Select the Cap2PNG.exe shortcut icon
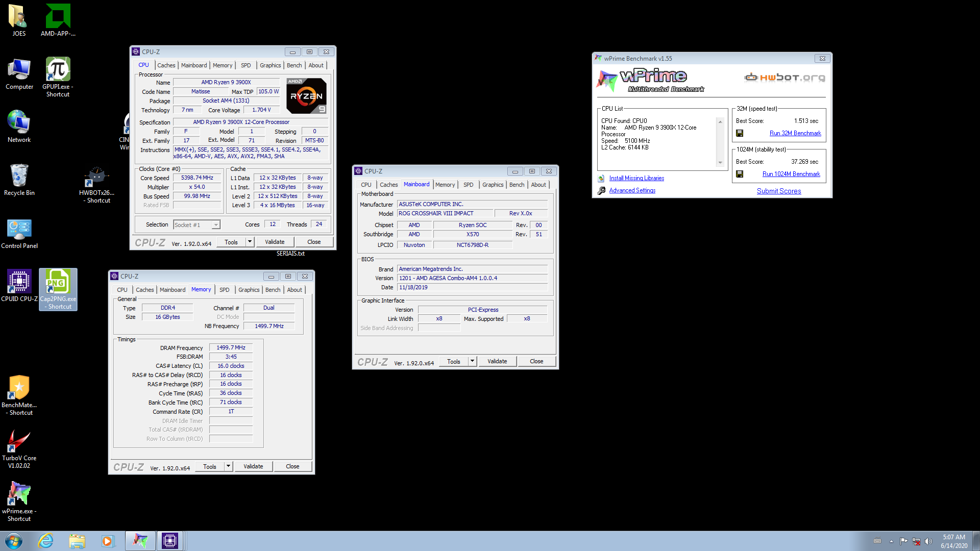Screen dimensions: 980x551 [58, 289]
